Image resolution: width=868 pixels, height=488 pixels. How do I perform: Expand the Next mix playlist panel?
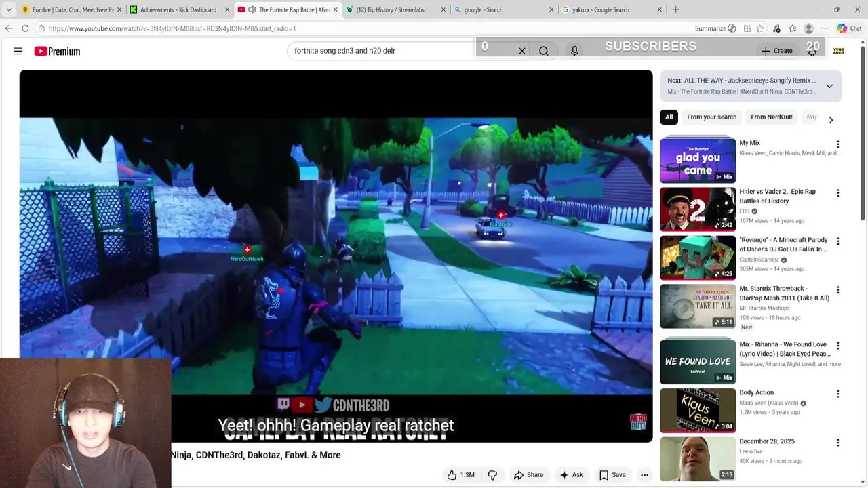click(829, 86)
